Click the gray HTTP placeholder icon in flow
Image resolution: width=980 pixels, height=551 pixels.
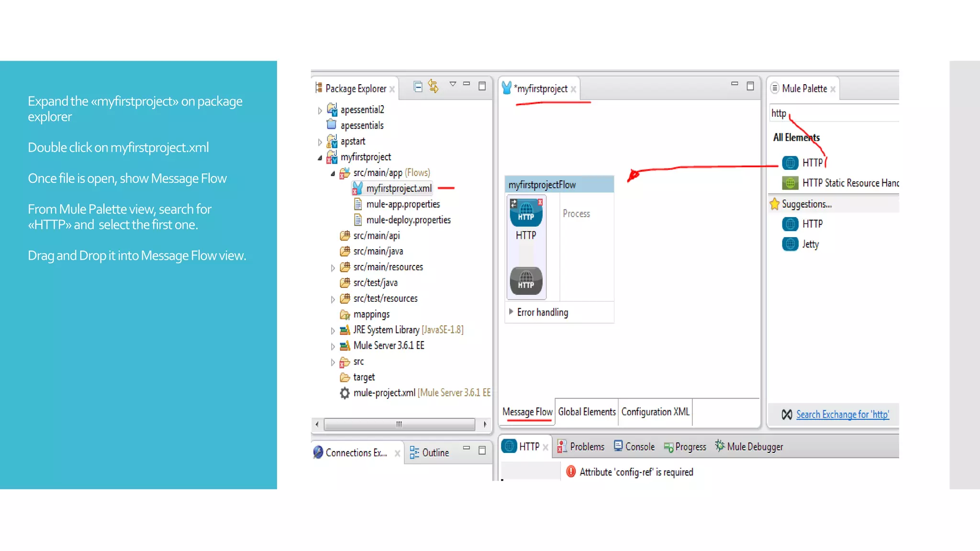(526, 281)
